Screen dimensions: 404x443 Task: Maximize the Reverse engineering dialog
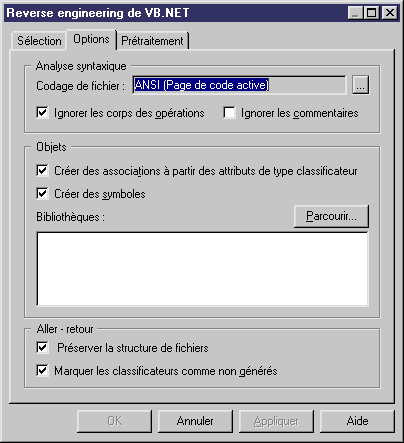[x=371, y=13]
